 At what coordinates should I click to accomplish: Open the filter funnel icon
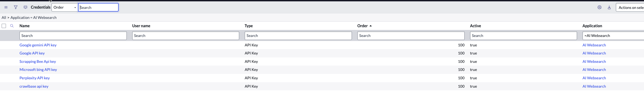tap(16, 7)
